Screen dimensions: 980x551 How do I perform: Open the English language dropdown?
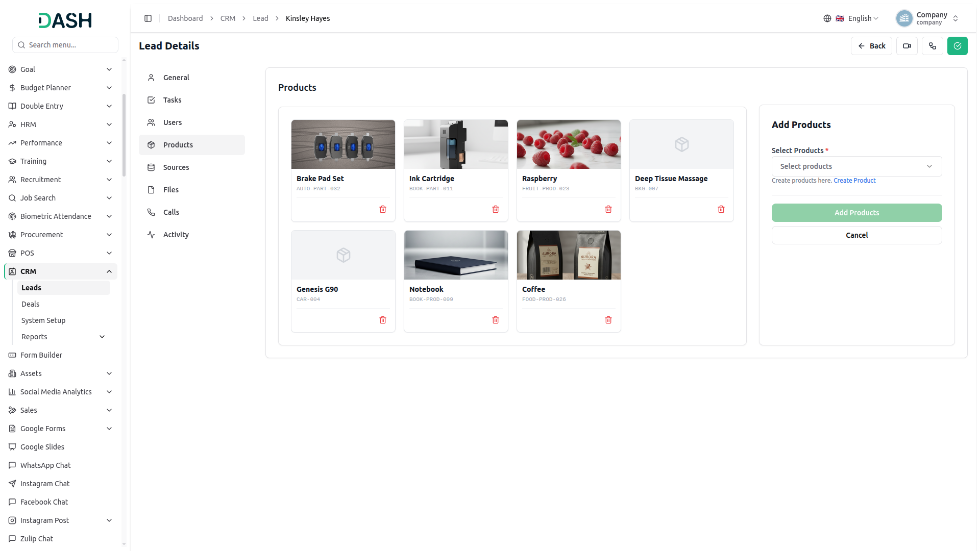(851, 18)
